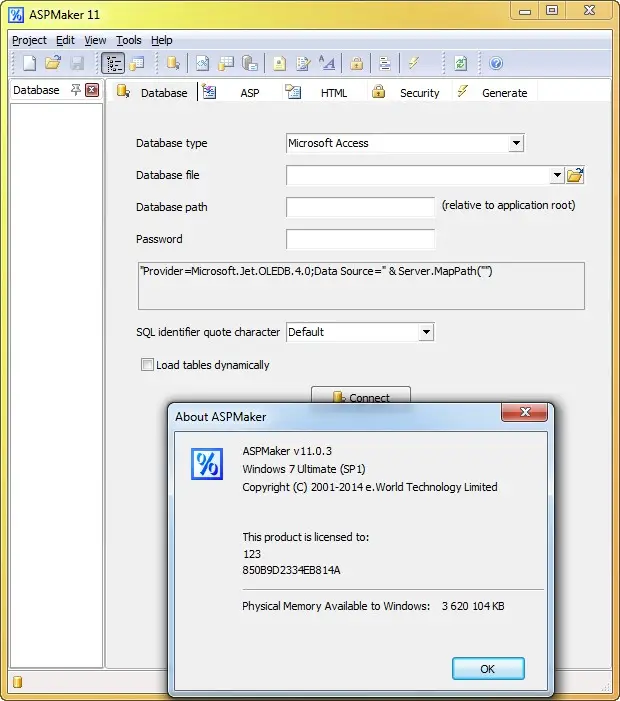This screenshot has height=701, width=620.
Task: Toggle the database tree pane toolbar icon
Action: point(113,63)
